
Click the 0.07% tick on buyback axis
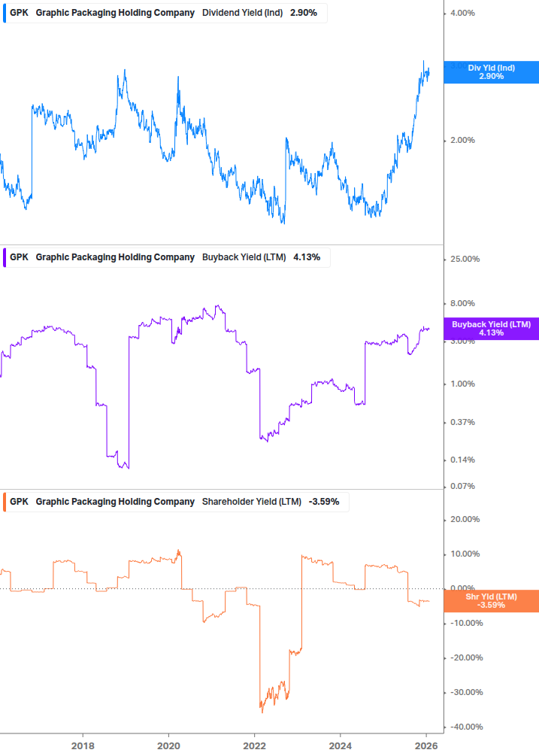coord(462,487)
